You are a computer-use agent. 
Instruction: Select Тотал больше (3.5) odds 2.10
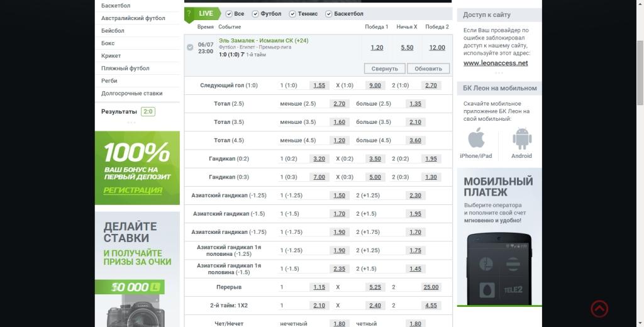click(x=415, y=122)
